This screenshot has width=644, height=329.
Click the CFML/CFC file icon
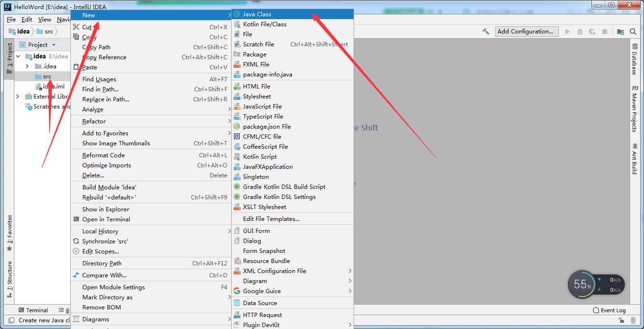coord(237,136)
